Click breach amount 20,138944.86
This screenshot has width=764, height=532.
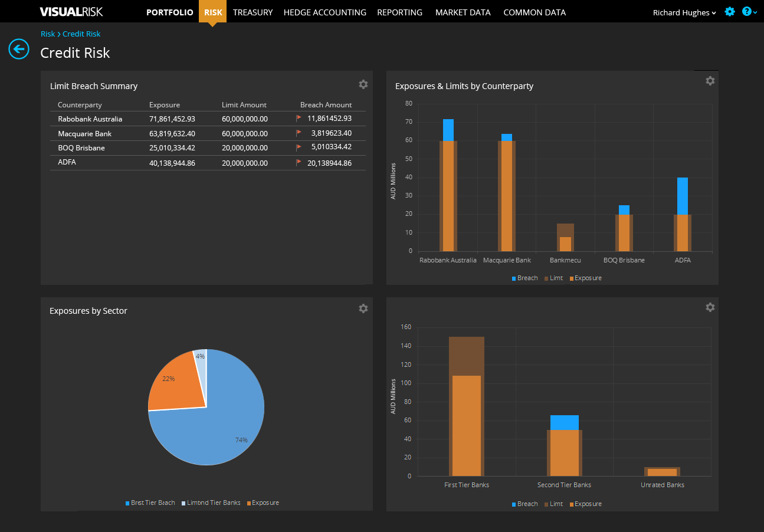[x=329, y=163]
